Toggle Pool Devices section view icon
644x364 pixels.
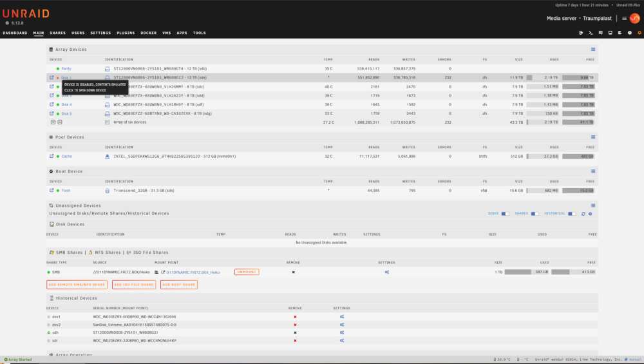pos(593,137)
